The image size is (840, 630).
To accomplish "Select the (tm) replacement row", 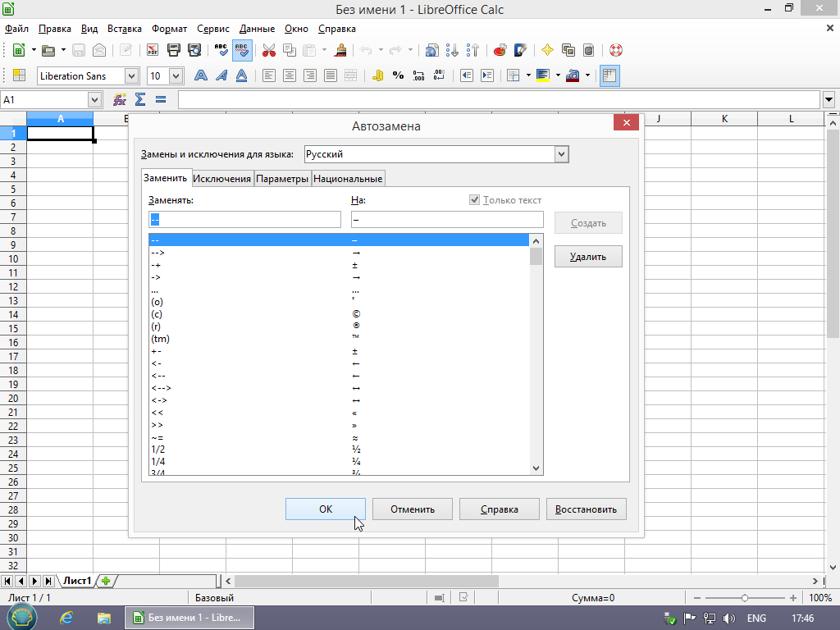I will click(x=339, y=339).
